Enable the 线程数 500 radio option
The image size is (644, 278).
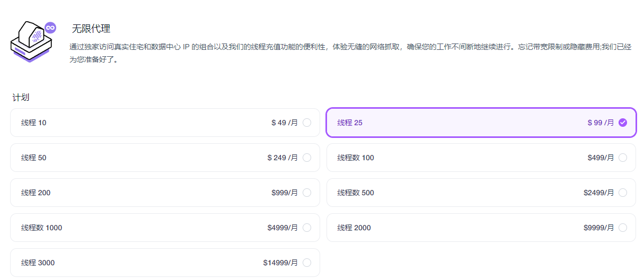point(623,193)
